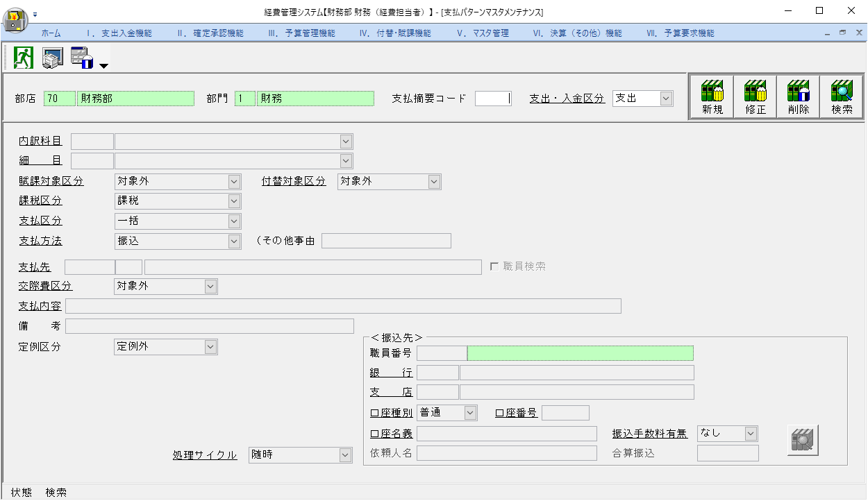The image size is (868, 501).
Task: Click the print screen icon in toolbar
Action: [x=53, y=58]
